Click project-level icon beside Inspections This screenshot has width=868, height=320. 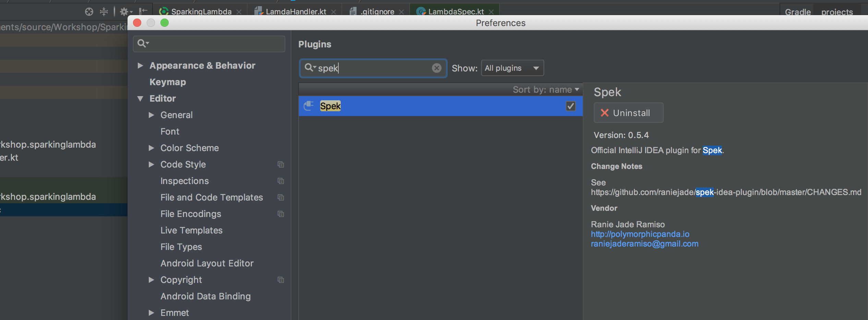click(x=281, y=181)
